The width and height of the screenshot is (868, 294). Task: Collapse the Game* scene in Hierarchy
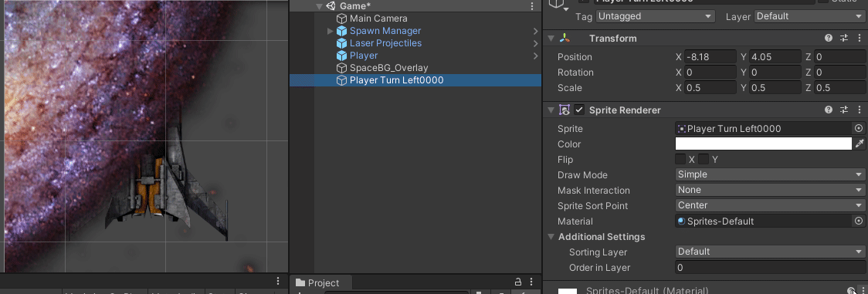(320, 6)
